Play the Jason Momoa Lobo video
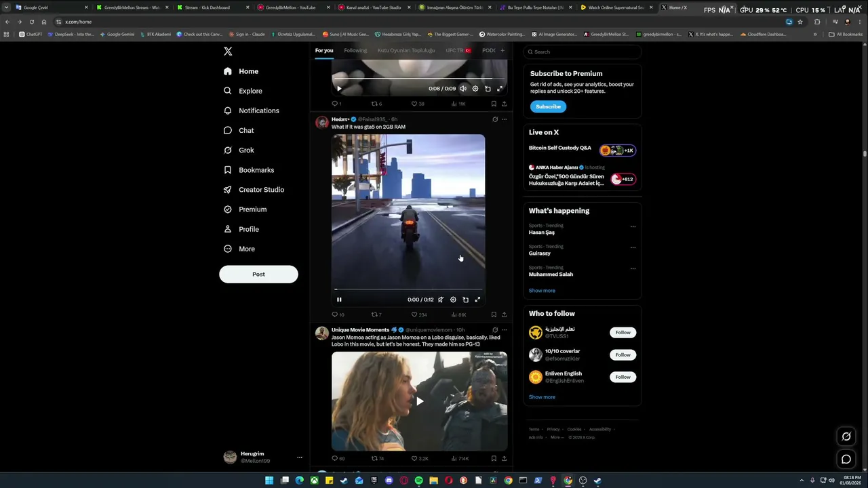The height and width of the screenshot is (488, 868). 420,401
